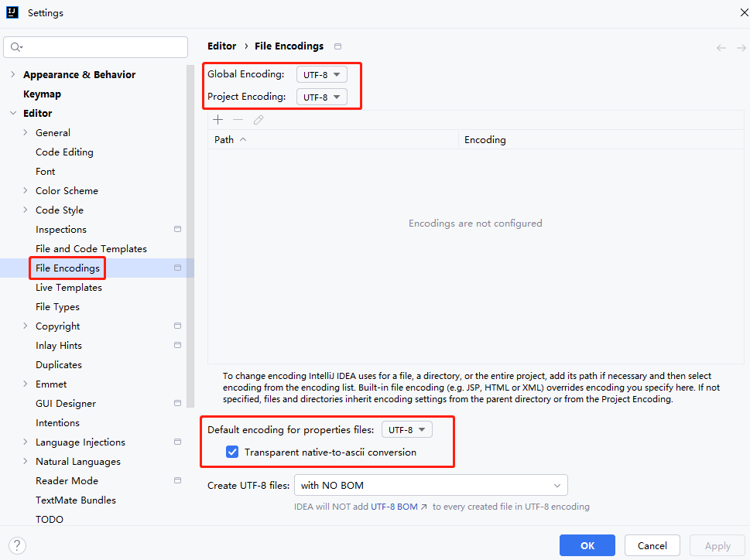Open properties files default encoding dropdown
750x560 pixels.
click(x=406, y=430)
